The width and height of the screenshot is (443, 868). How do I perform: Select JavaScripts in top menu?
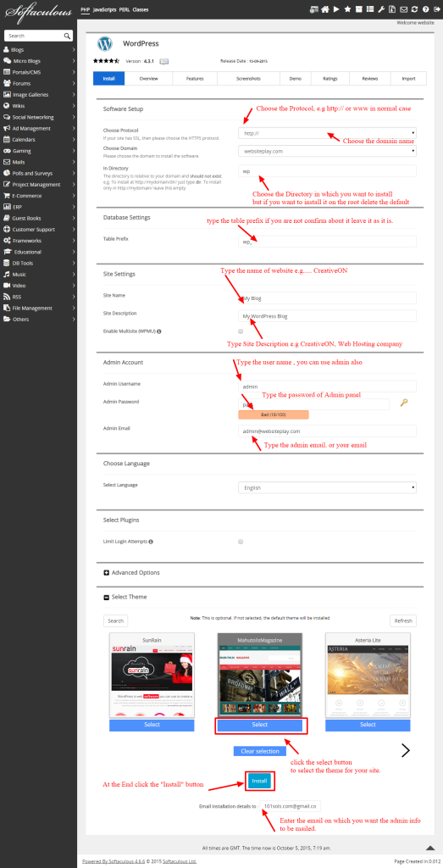pos(104,10)
